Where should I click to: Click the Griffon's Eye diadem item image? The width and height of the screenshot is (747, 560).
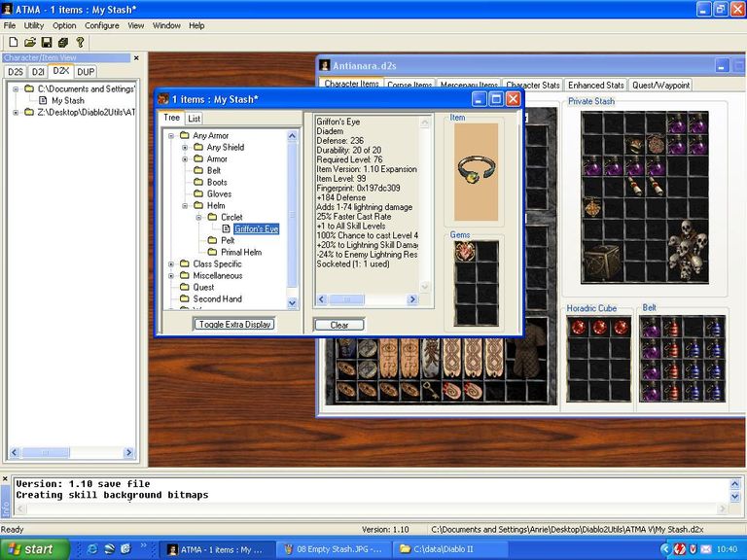click(x=476, y=172)
